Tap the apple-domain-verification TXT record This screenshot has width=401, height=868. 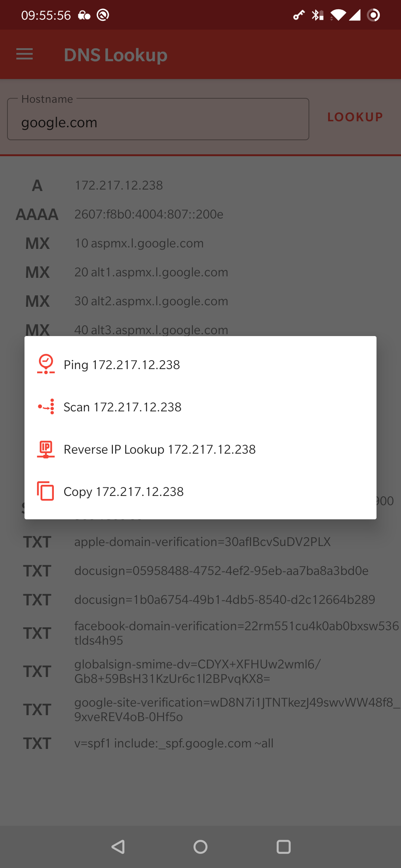tap(202, 542)
